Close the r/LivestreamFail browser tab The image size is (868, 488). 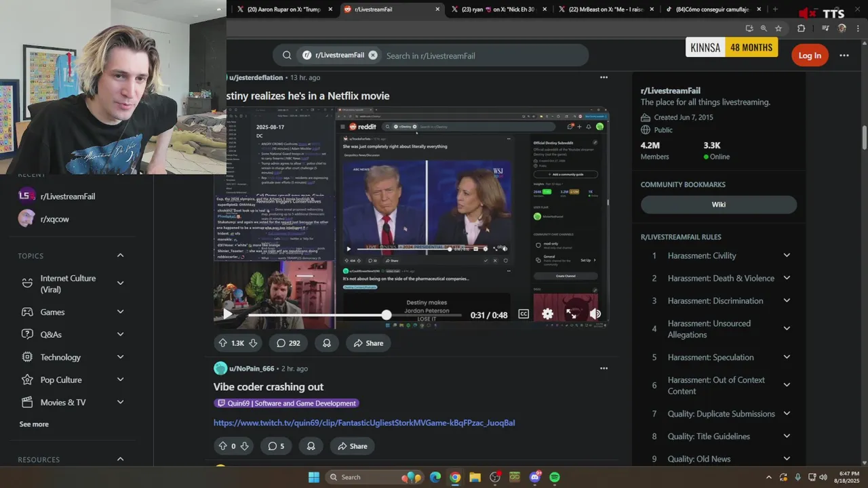coord(437,9)
